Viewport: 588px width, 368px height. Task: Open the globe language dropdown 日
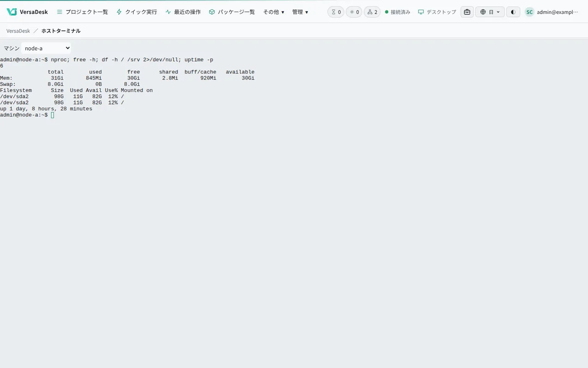point(490,12)
